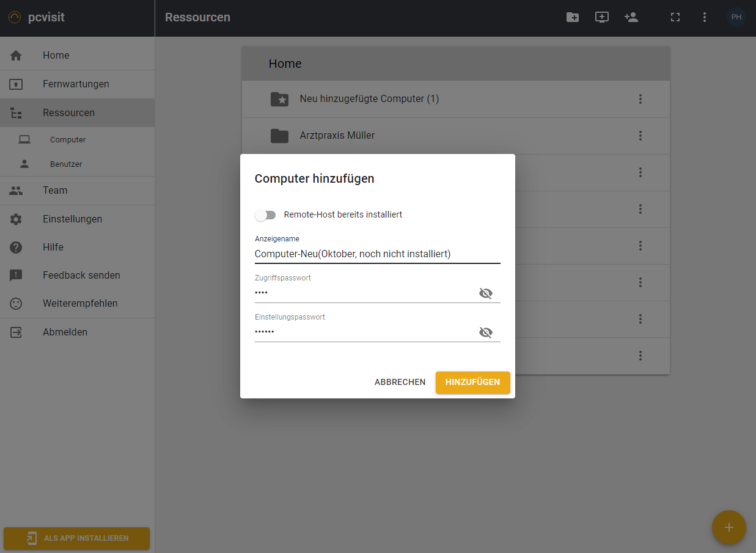Click the floating plus add button
This screenshot has width=756, height=553.
[728, 527]
